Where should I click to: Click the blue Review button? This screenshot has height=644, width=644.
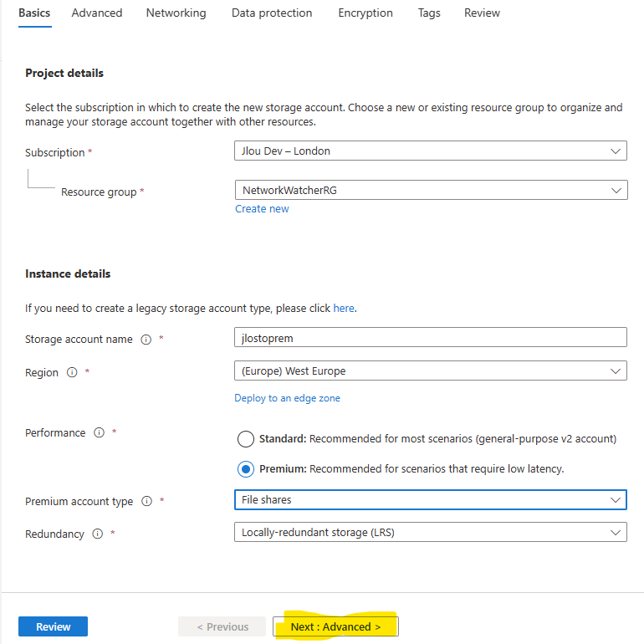(x=53, y=626)
